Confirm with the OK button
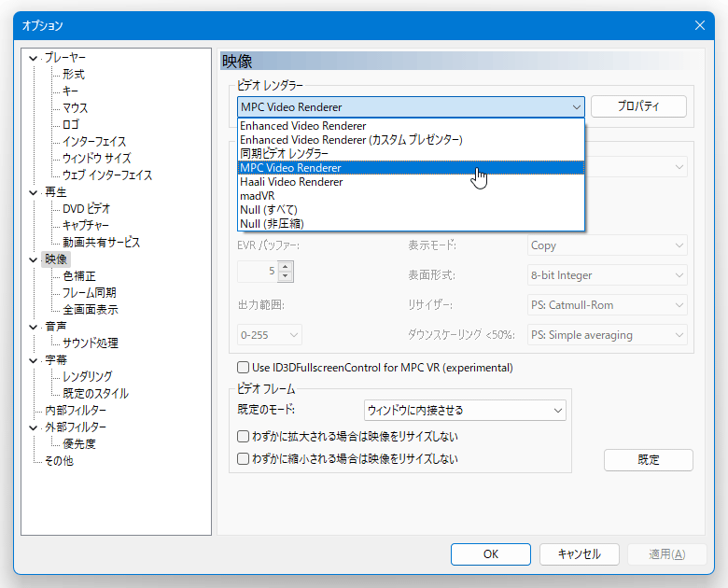 point(491,554)
